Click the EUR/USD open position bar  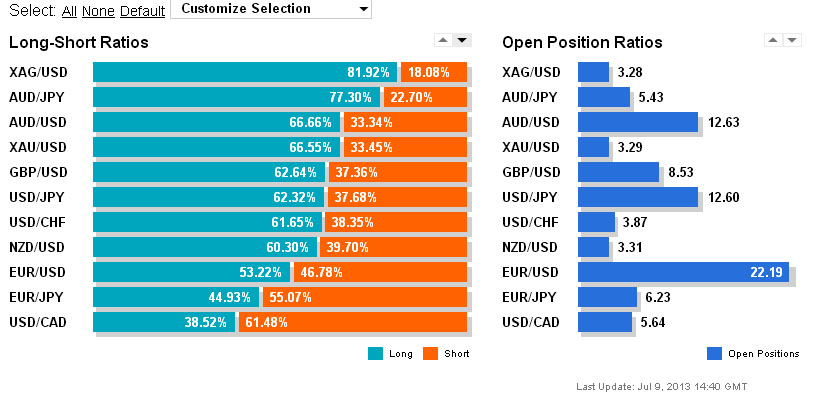(683, 272)
